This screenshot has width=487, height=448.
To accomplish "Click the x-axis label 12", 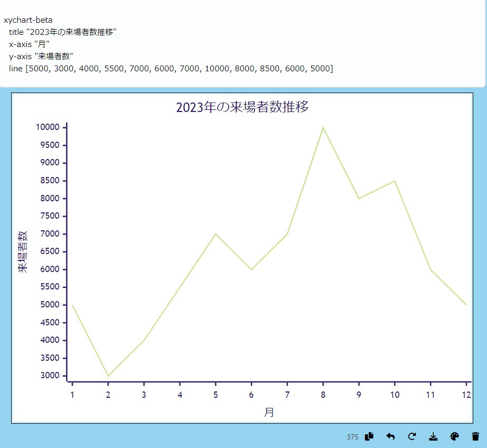I will point(466,395).
